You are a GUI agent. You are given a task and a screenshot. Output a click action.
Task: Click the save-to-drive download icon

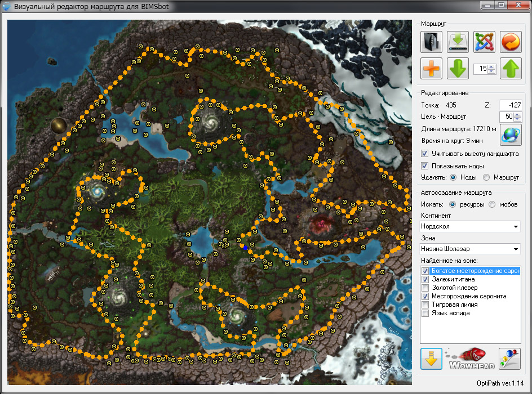click(x=458, y=42)
